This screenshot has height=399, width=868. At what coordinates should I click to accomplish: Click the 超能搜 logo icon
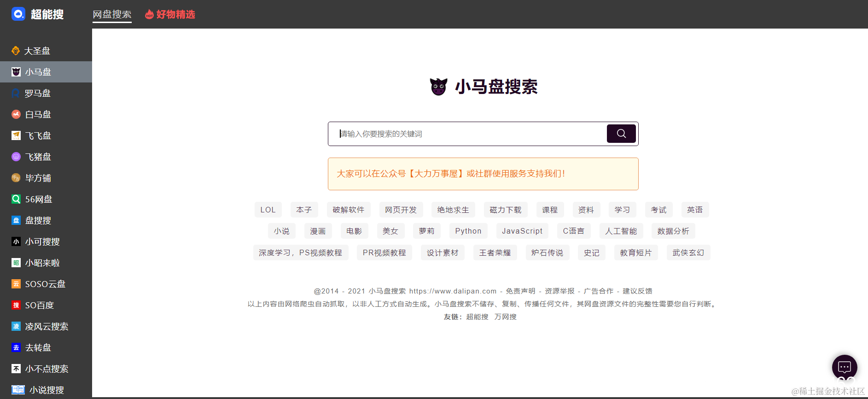(x=18, y=14)
